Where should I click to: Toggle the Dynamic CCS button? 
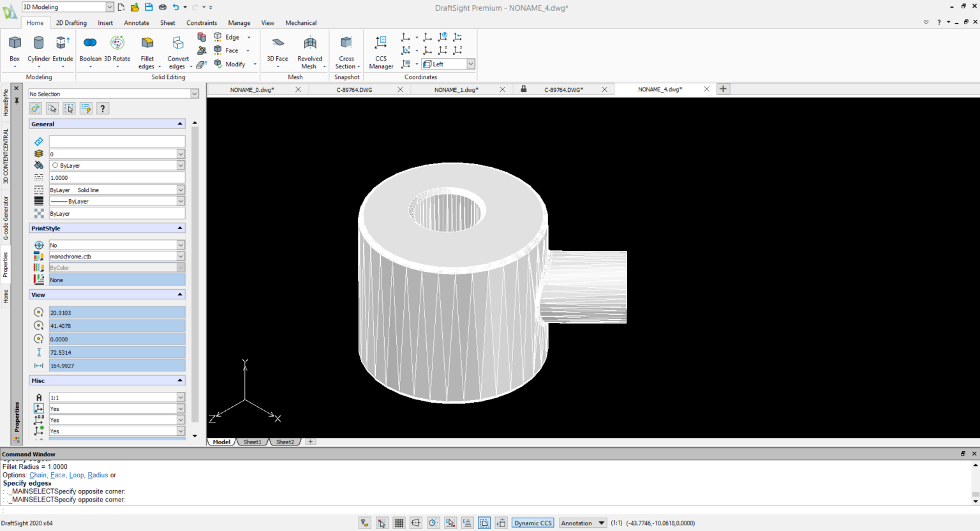pos(533,523)
